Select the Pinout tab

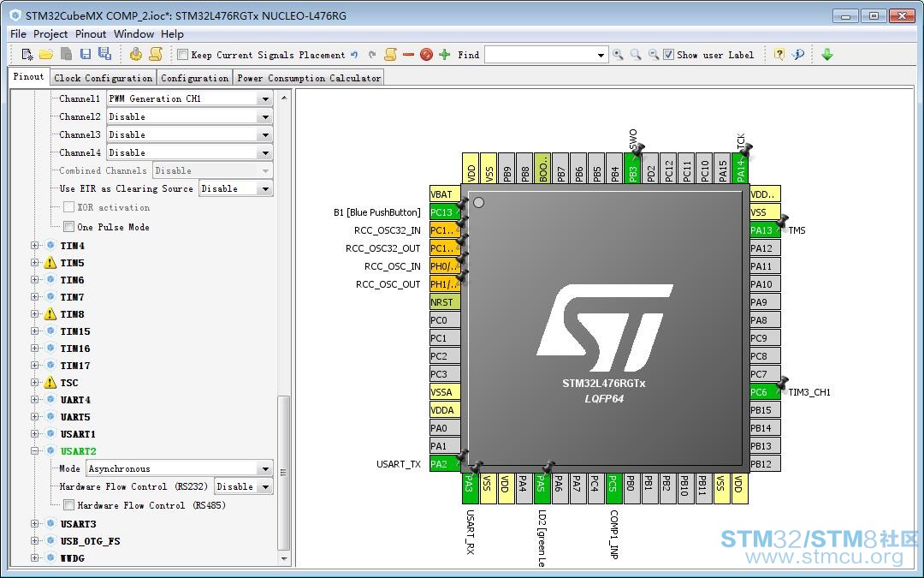pos(28,77)
